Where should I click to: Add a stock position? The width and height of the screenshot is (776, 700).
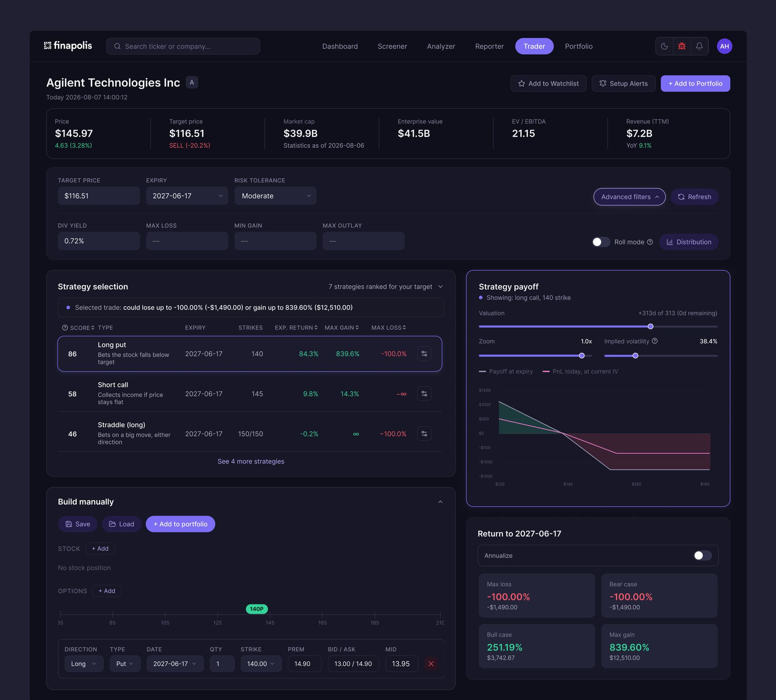pyautogui.click(x=100, y=549)
